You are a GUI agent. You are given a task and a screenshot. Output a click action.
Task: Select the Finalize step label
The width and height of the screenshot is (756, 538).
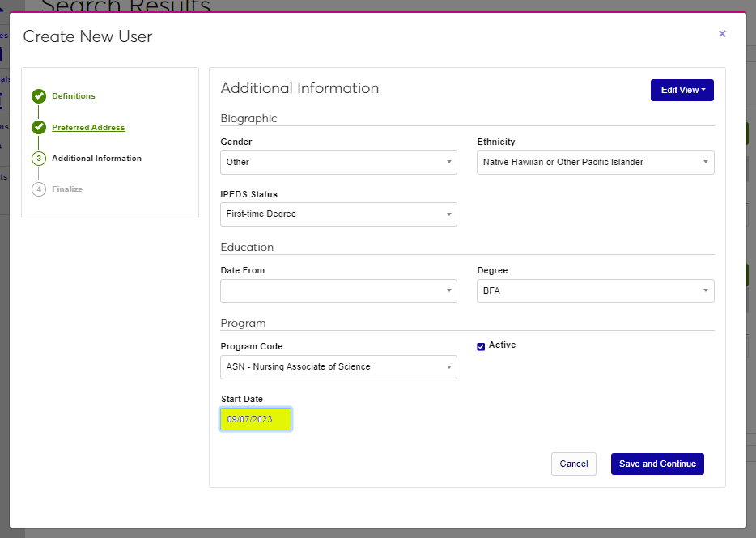point(67,189)
